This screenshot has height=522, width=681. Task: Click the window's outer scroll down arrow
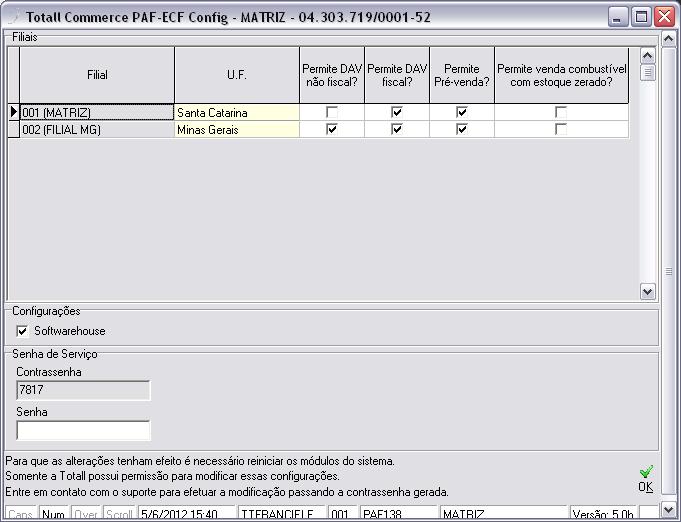(668, 508)
